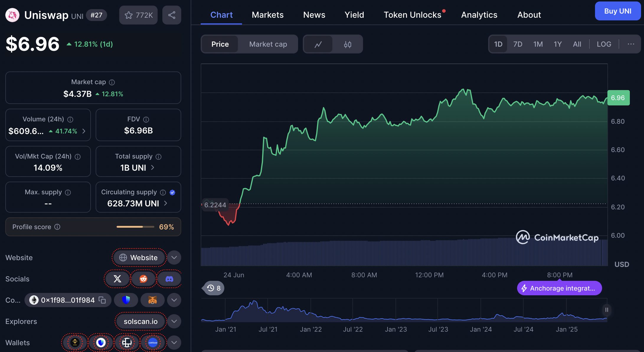This screenshot has height=352, width=644.
Task: Open the share button
Action: pos(172,15)
